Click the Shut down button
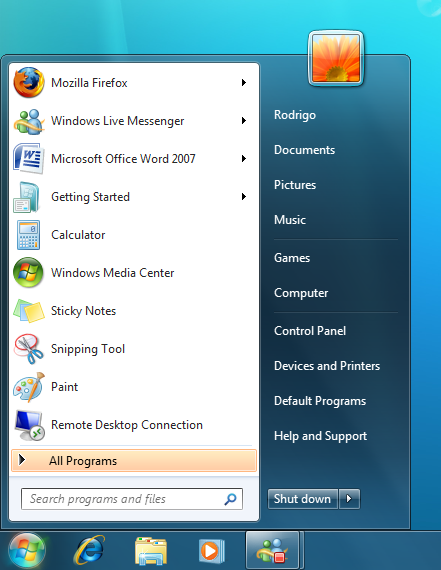This screenshot has height=570, width=441. (x=303, y=499)
